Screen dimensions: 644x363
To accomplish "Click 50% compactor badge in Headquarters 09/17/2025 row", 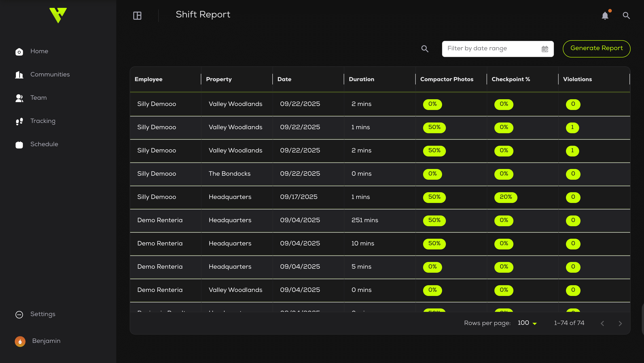I will point(434,197).
